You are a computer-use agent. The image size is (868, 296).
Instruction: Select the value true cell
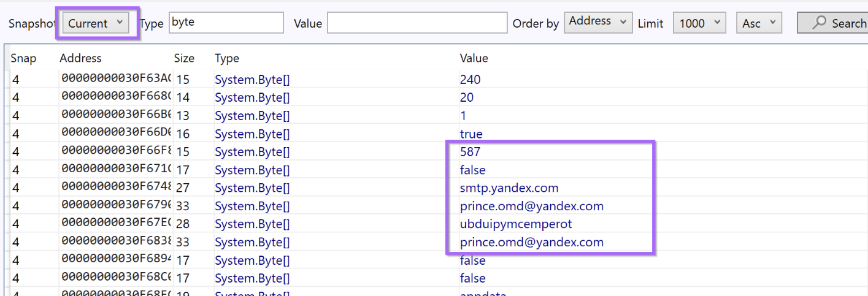(471, 134)
